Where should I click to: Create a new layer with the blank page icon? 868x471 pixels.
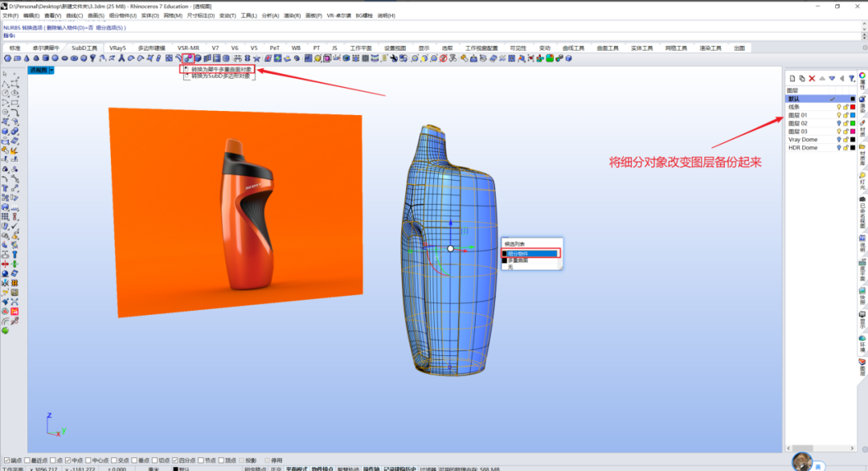(x=792, y=79)
